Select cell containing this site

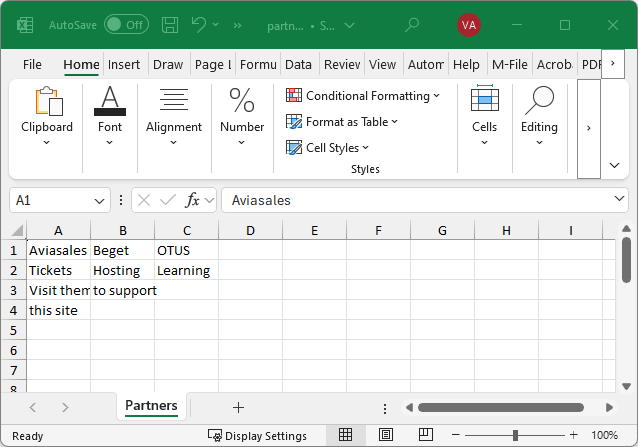tap(59, 310)
